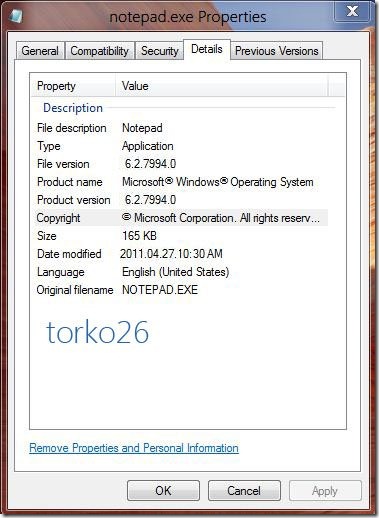Image resolution: width=379 pixels, height=518 pixels.
Task: Click the 'NOTEPAD.EXE' value
Action: 160,290
